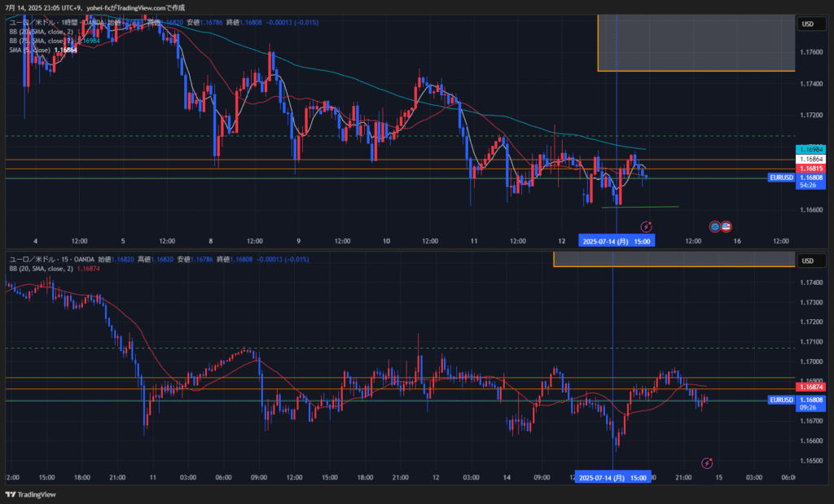The height and width of the screenshot is (504, 834).
Task: Open the US flag economic event icon
Action: click(726, 226)
